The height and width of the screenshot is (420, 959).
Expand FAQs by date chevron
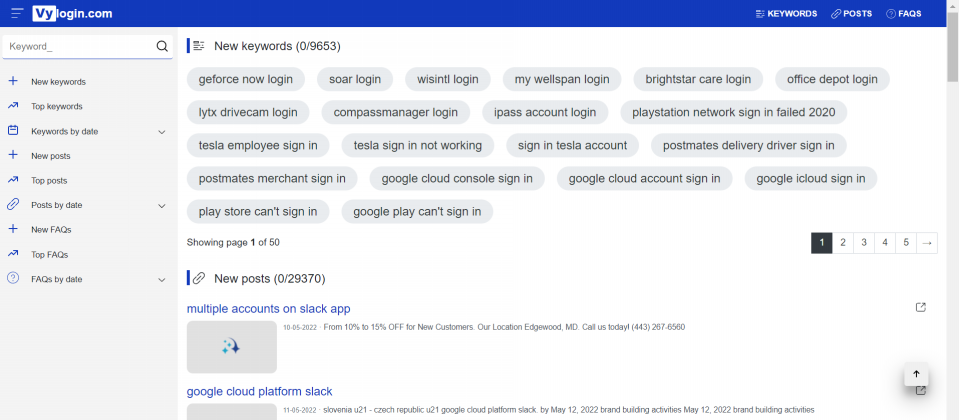pyautogui.click(x=162, y=280)
